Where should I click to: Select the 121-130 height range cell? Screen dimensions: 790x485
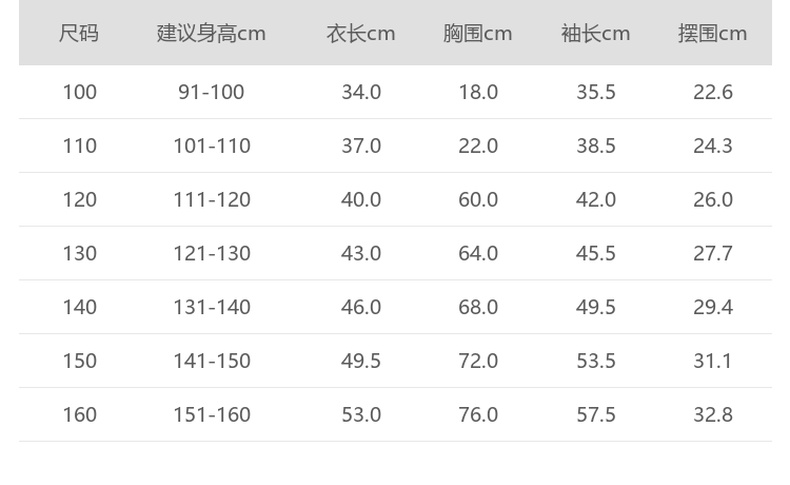pos(211,254)
